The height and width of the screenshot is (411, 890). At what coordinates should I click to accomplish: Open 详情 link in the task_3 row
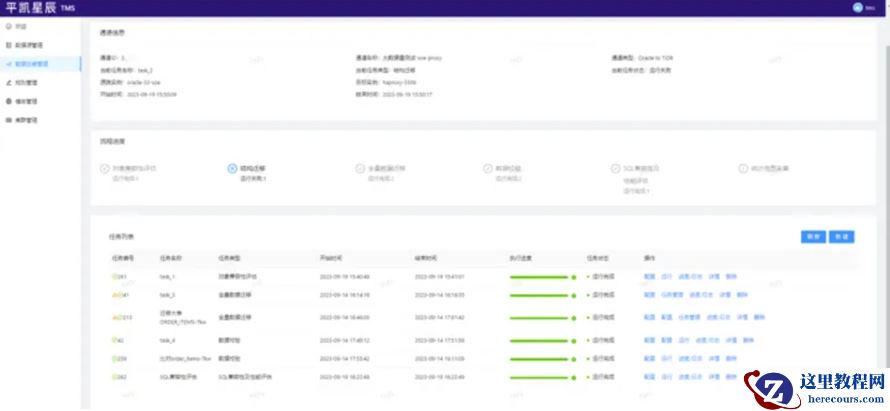coord(725,295)
